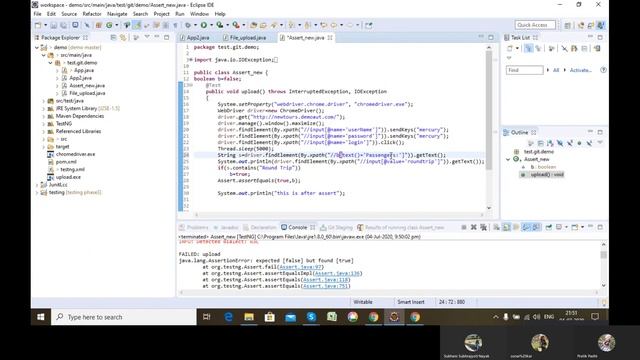Select Assert_new.java in Package Explorer
Image resolution: width=640 pixels, height=360 pixels.
pos(87,86)
